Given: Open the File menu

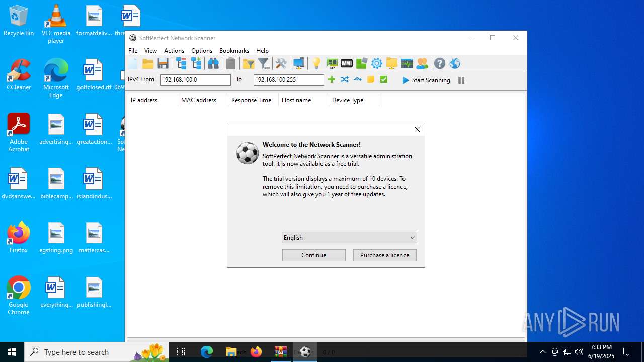Looking at the screenshot, I should [133, 51].
